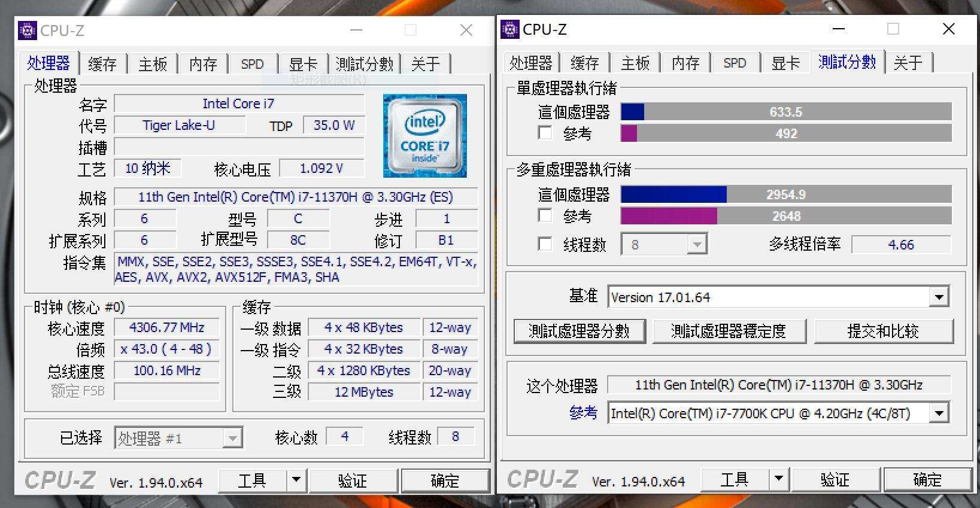
Task: Click the 工艺 value 10 纳米
Action: (x=147, y=168)
